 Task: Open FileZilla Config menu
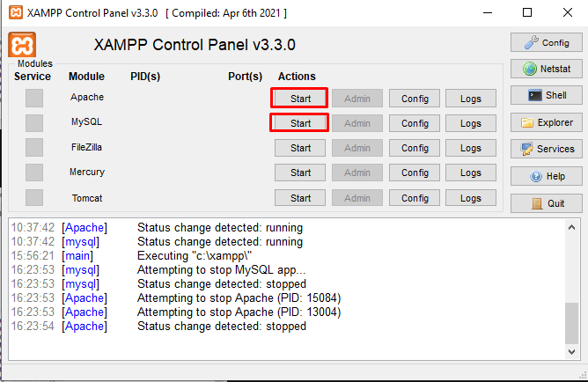tap(415, 148)
